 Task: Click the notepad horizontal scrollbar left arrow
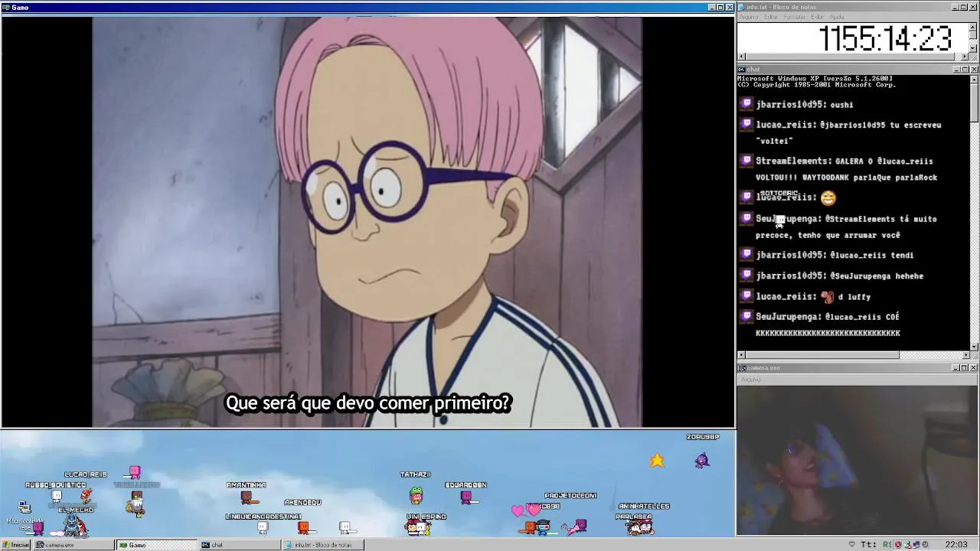(x=741, y=56)
